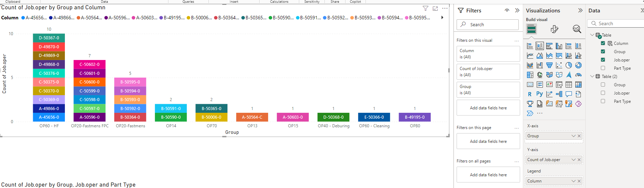This screenshot has width=644, height=188.
Task: Click the chart's filter funnel icon
Action: pyautogui.click(x=426, y=8)
